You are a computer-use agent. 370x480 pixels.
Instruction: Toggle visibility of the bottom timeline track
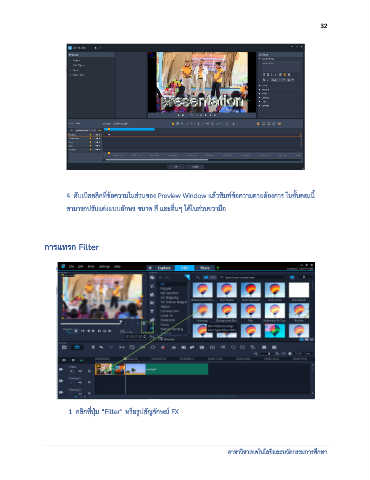click(61, 392)
